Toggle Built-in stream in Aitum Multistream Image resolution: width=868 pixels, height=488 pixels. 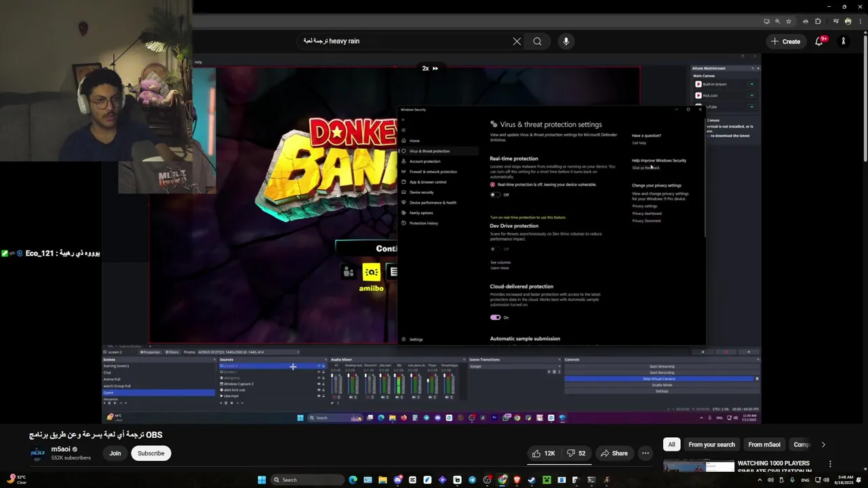coord(751,84)
